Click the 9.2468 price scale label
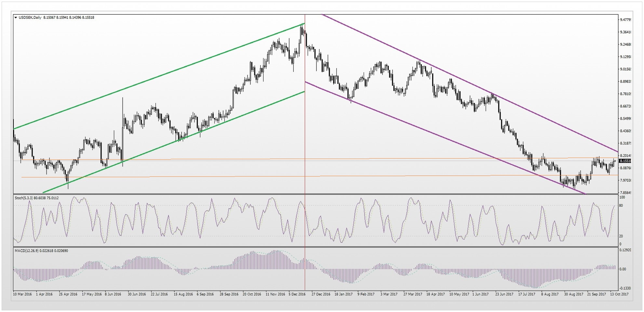 point(625,44)
